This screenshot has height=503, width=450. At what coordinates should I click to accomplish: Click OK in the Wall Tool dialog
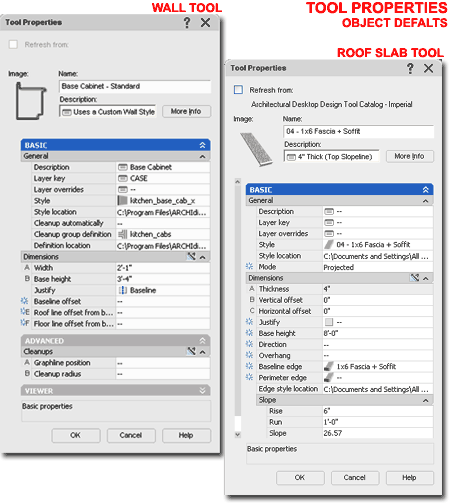click(76, 435)
